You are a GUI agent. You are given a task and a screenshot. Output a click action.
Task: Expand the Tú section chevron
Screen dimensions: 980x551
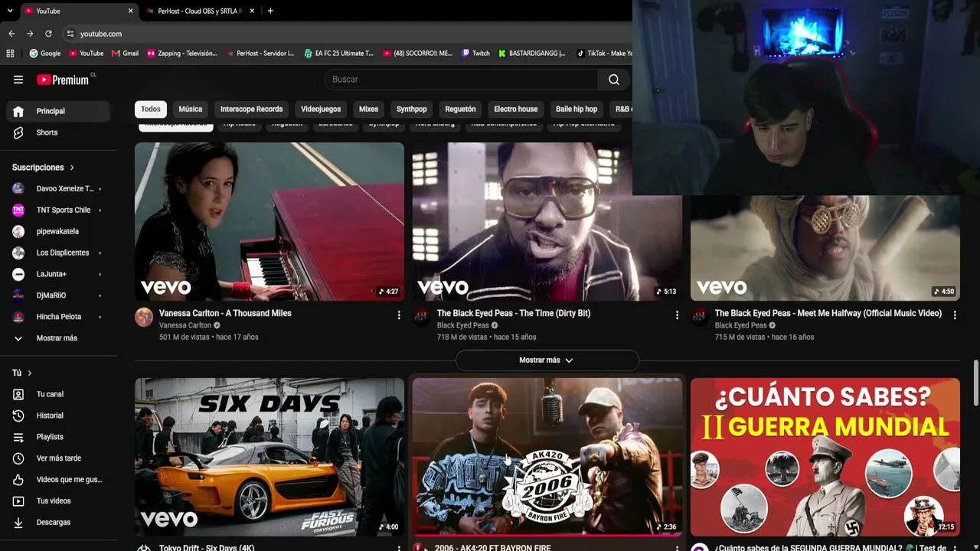click(x=30, y=373)
